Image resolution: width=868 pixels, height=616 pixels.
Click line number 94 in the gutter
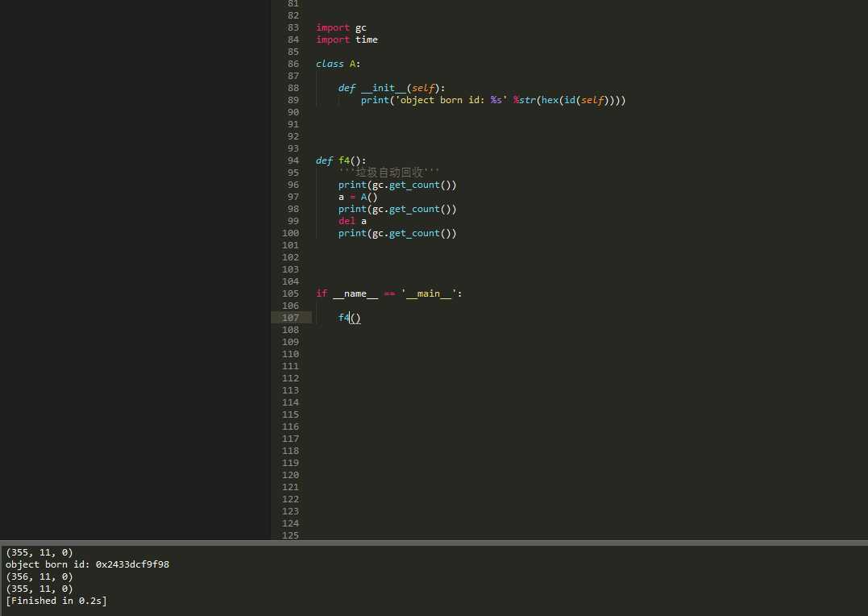[293, 160]
